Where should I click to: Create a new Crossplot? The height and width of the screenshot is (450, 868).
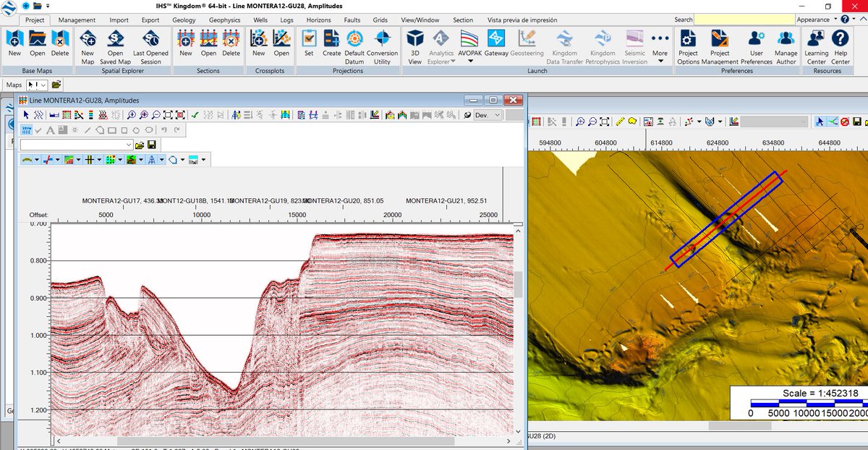coord(259,48)
